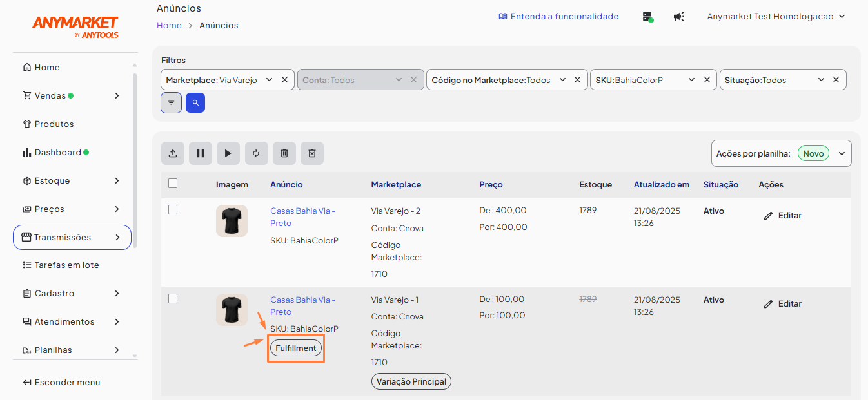The height and width of the screenshot is (400, 868).
Task: Click the delete-with-X toolbar icon
Action: click(x=312, y=153)
